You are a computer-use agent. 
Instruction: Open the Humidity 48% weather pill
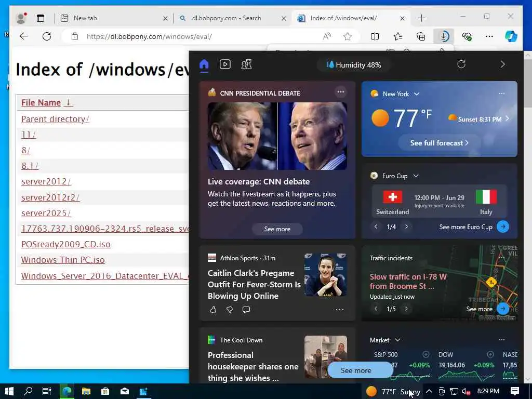(353, 65)
